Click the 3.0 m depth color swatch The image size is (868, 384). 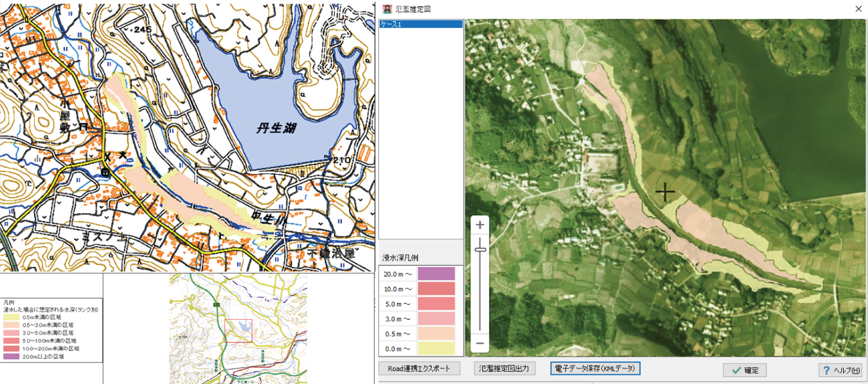point(436,319)
